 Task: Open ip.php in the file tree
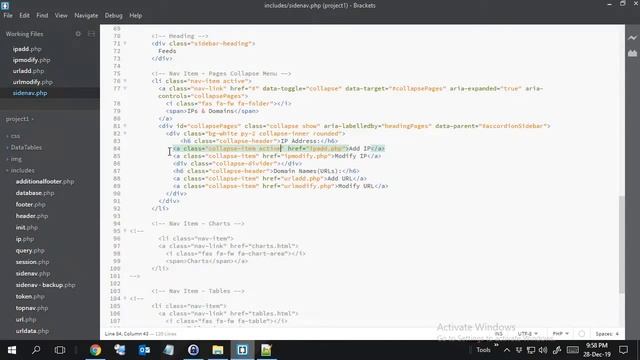tap(25, 239)
